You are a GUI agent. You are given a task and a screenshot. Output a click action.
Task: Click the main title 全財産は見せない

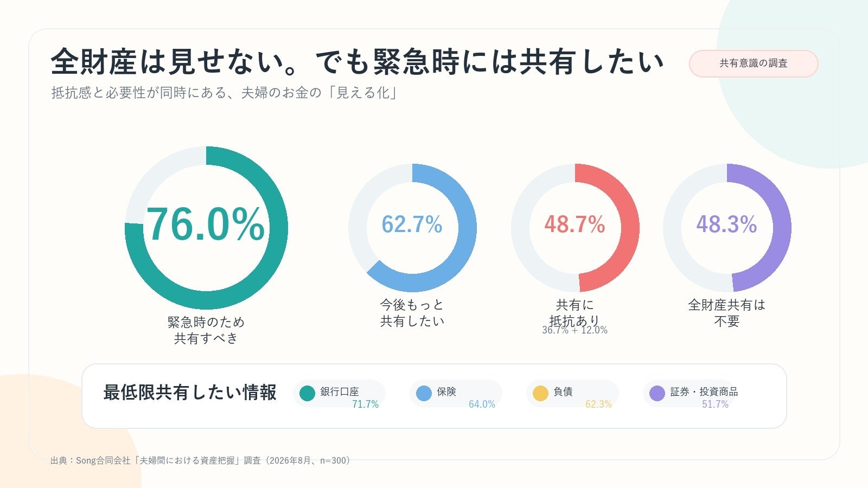click(357, 61)
